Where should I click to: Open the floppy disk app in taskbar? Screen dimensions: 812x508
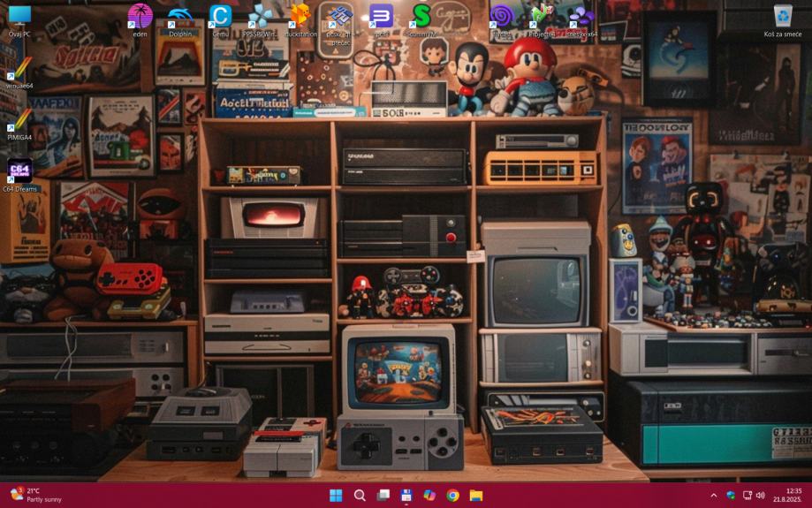point(406,496)
